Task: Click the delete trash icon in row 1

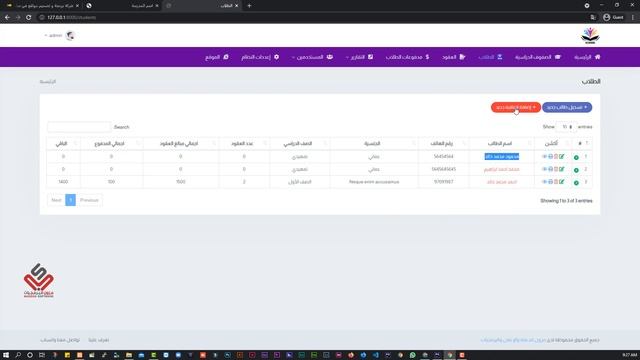Action: (556, 157)
